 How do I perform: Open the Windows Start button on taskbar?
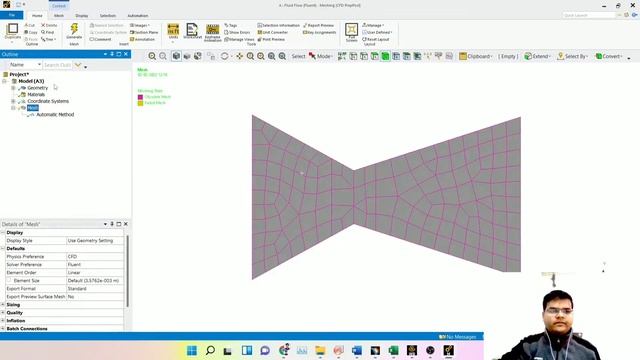[192, 351]
